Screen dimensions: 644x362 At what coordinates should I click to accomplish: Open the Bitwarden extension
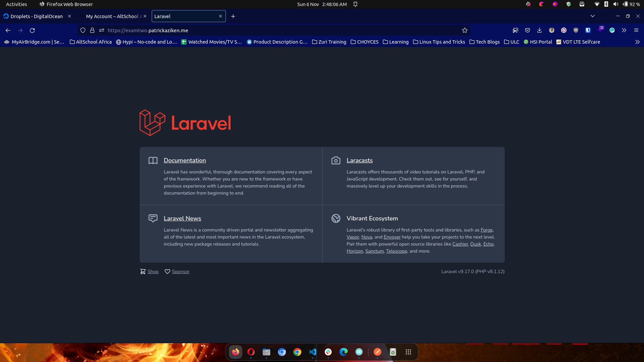click(588, 30)
